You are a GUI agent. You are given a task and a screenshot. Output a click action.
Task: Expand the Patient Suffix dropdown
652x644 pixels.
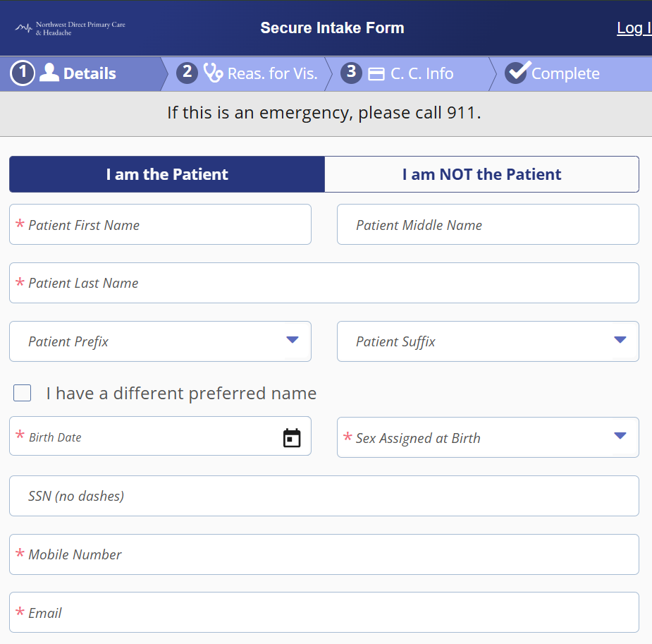point(488,341)
